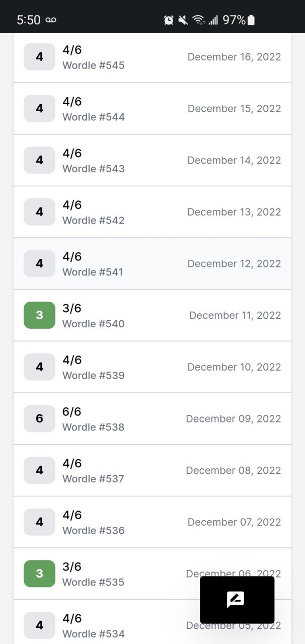Image resolution: width=305 pixels, height=644 pixels.
Task: Tap the voicemail icon next to the time
Action: tap(51, 20)
